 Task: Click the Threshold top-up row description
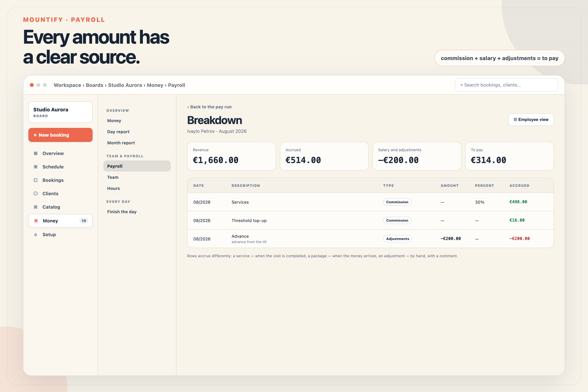click(x=249, y=220)
